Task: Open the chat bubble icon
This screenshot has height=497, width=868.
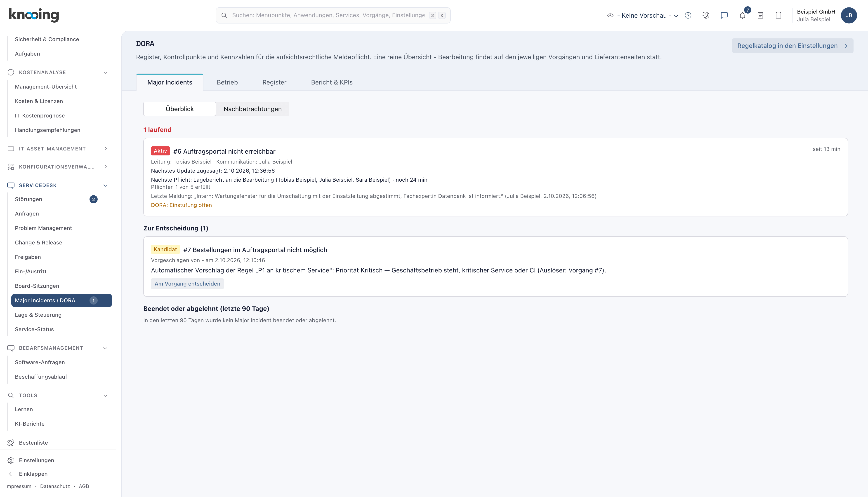Action: coord(724,15)
